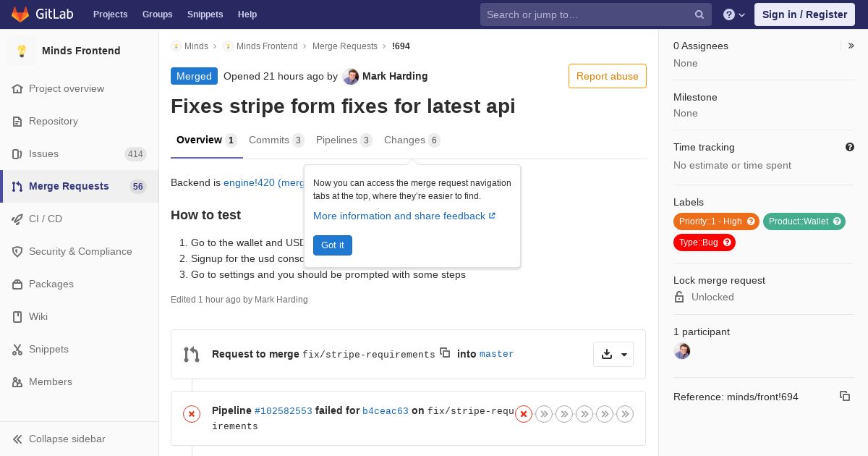
Task: Copy the reference minds/front!694
Action: click(845, 396)
